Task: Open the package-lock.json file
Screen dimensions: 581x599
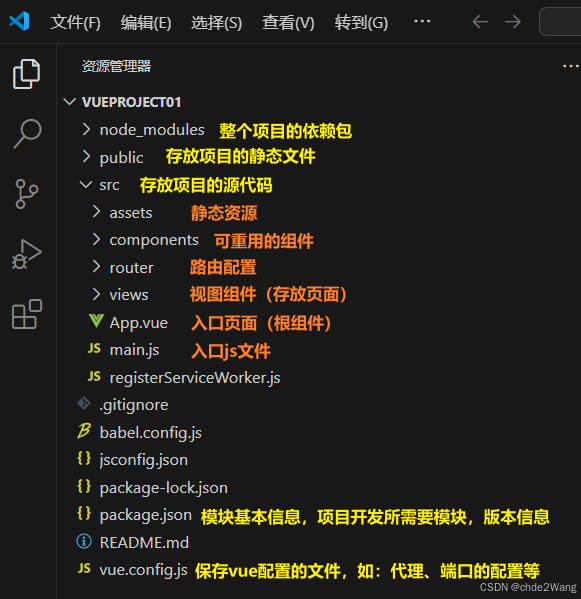Action: pos(163,488)
